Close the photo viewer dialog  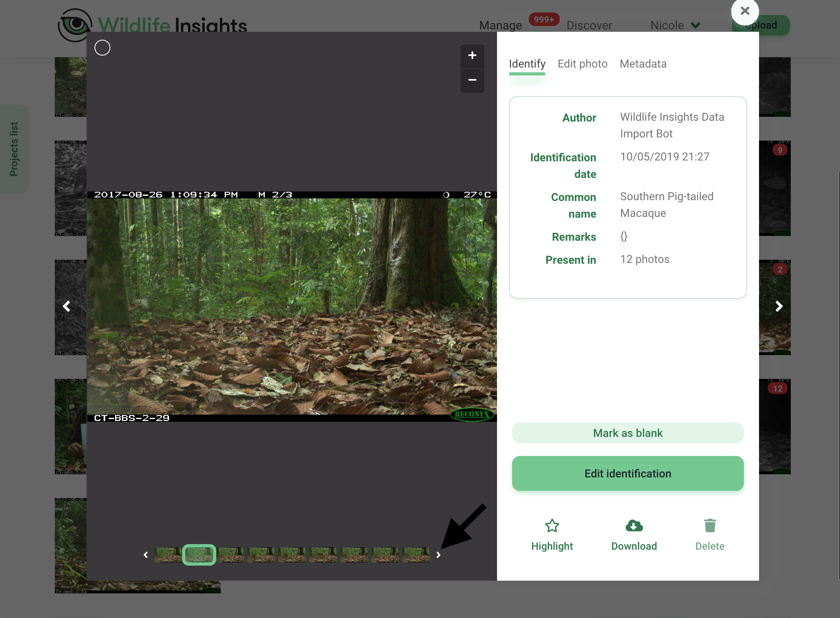tap(745, 11)
